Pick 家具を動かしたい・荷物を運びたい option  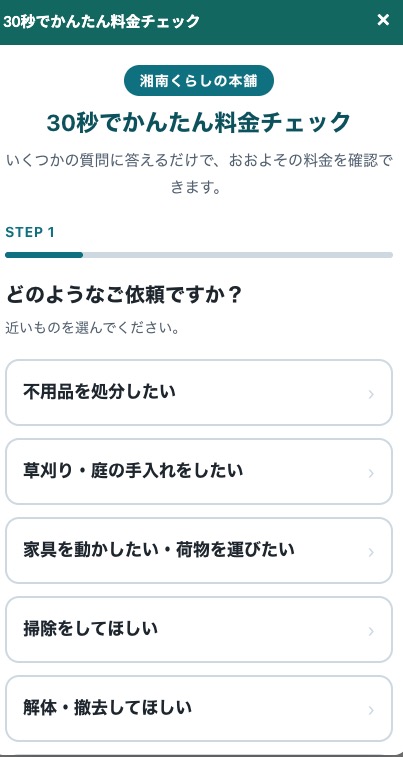(x=199, y=550)
